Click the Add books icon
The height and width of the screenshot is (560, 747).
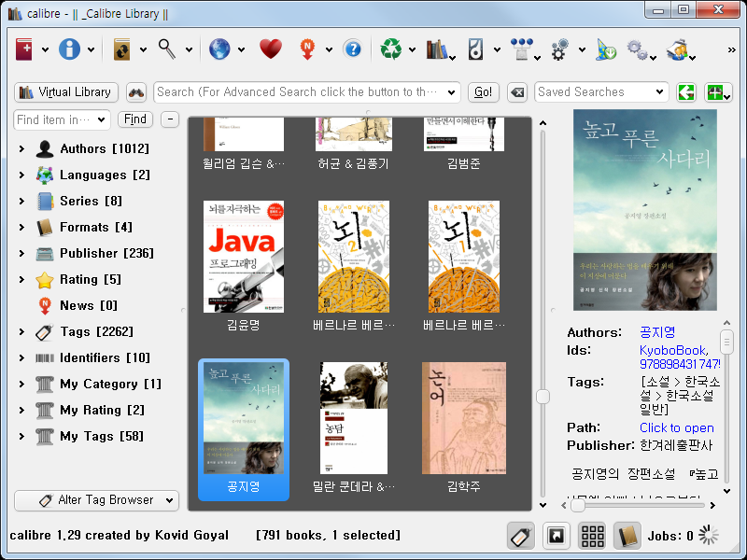[x=25, y=49]
